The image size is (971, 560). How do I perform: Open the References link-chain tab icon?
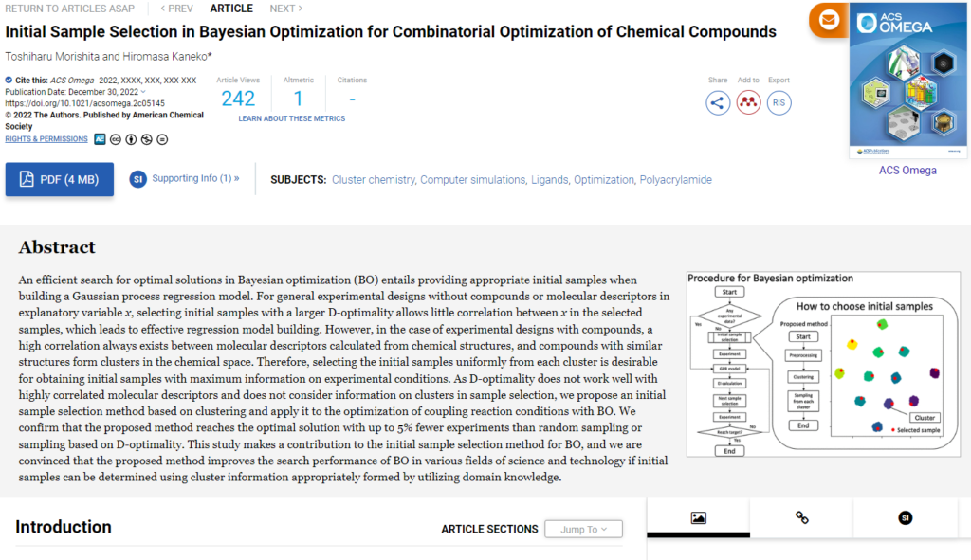pos(801,517)
